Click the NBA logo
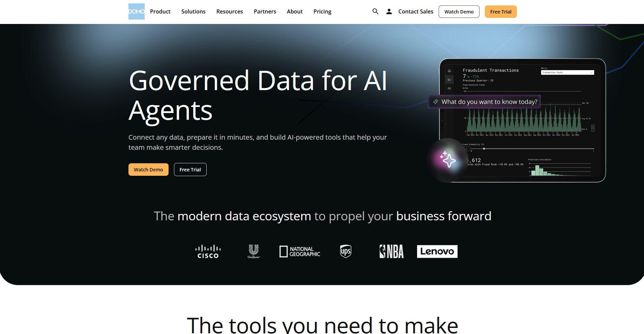This screenshot has width=644, height=334. pos(391,252)
